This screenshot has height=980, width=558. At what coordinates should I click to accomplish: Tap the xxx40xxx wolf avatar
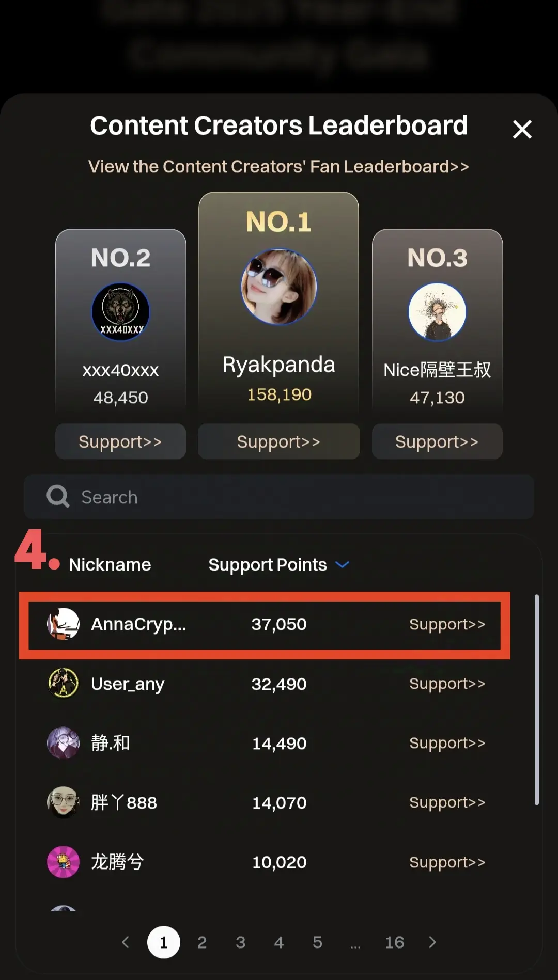(x=120, y=312)
